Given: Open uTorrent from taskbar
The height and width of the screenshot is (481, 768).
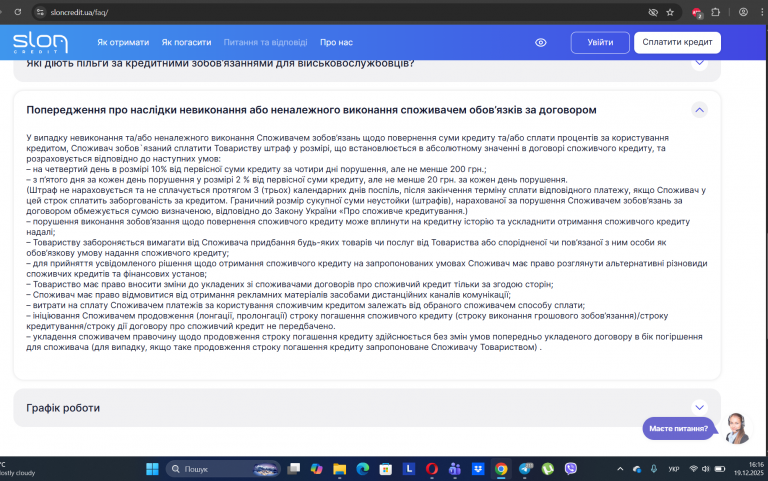Looking at the screenshot, I should (x=548, y=469).
